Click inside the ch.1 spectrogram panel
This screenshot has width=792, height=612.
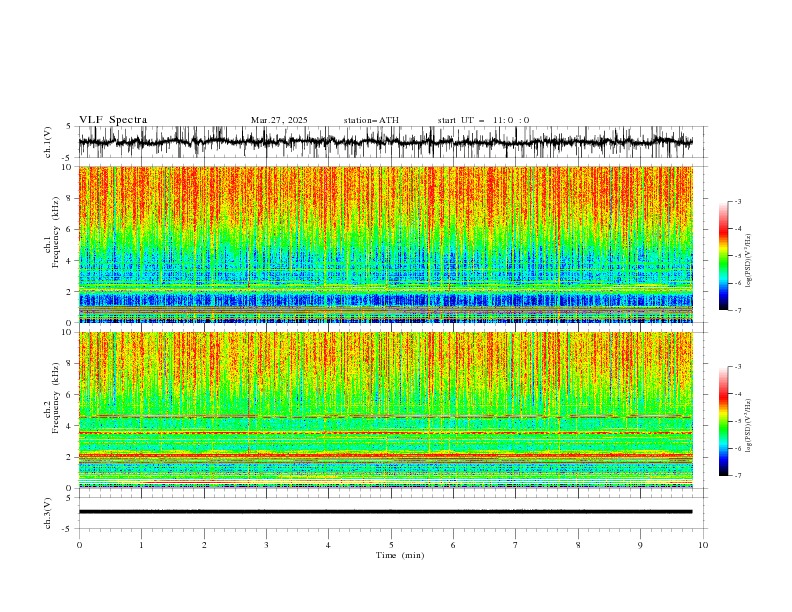tap(385, 244)
